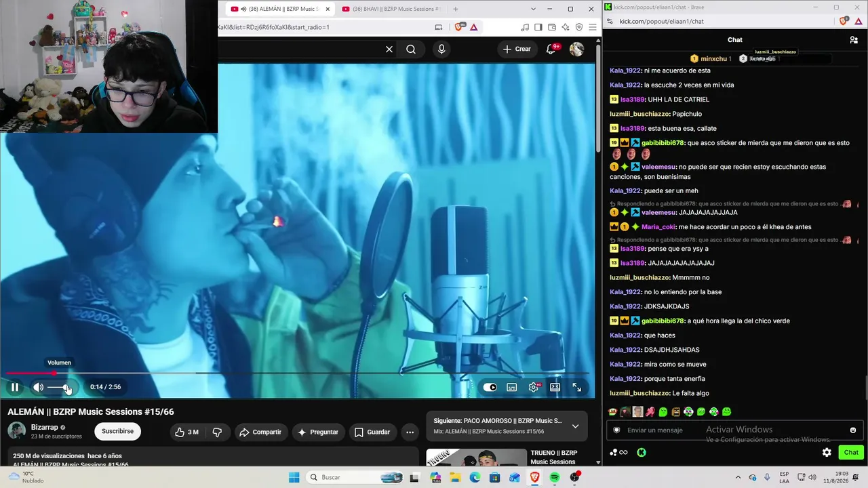Subscribe to Bizarrap with Suscribirse
Image resolution: width=868 pixels, height=488 pixels.
click(117, 431)
